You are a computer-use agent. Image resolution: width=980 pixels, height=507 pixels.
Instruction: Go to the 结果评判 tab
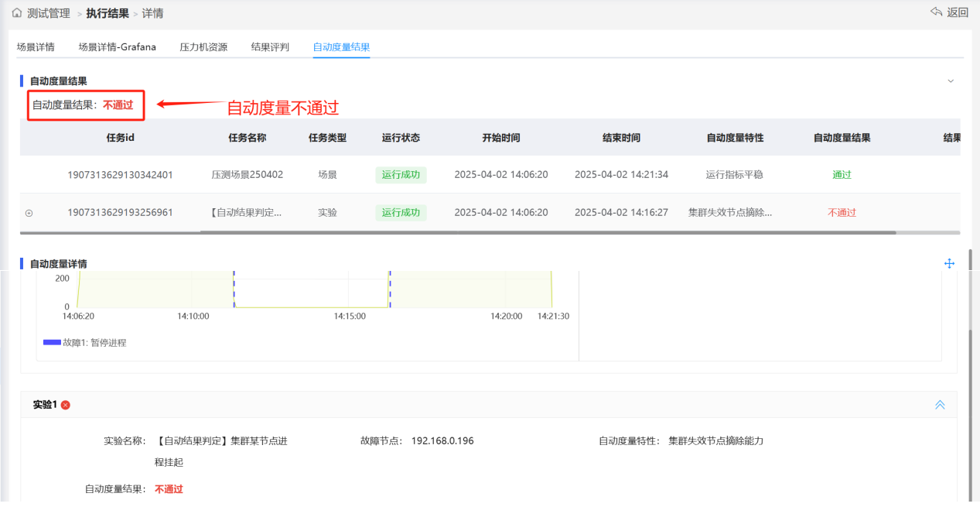270,47
